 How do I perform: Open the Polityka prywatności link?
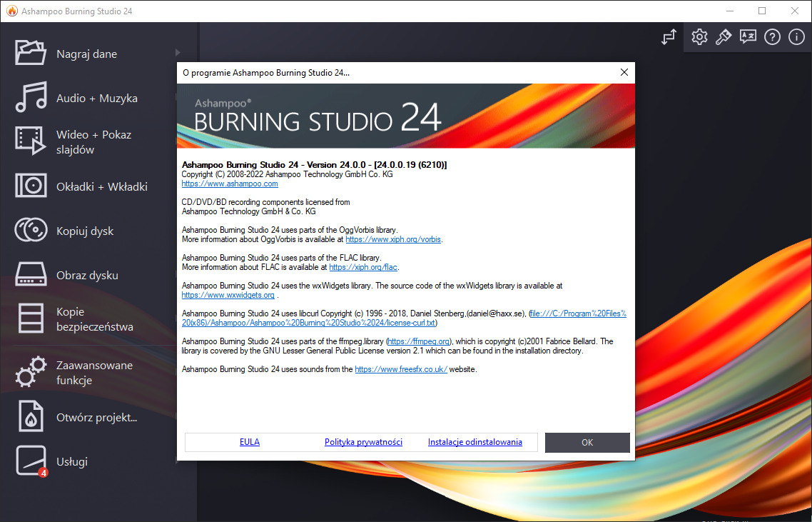pyautogui.click(x=363, y=442)
